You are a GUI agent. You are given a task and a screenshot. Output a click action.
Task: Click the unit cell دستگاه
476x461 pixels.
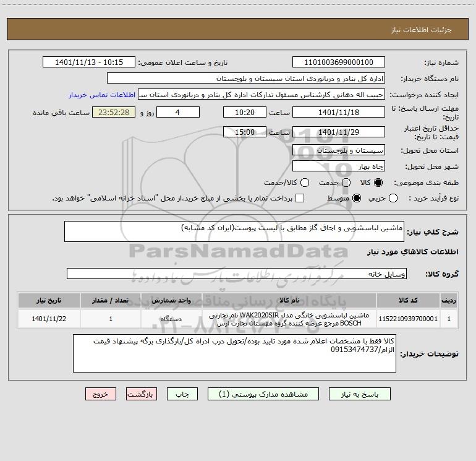coord(171,319)
